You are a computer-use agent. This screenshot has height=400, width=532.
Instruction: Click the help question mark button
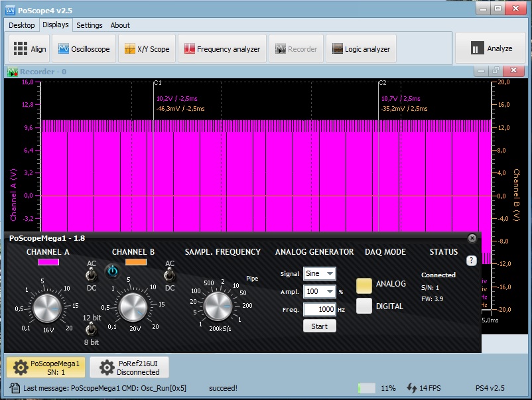coord(471,261)
